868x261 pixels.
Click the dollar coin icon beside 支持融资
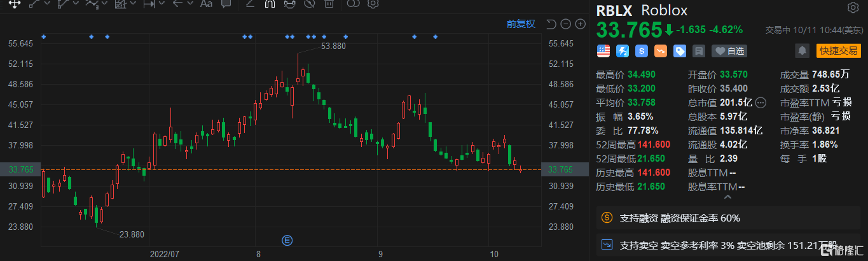[x=607, y=218]
